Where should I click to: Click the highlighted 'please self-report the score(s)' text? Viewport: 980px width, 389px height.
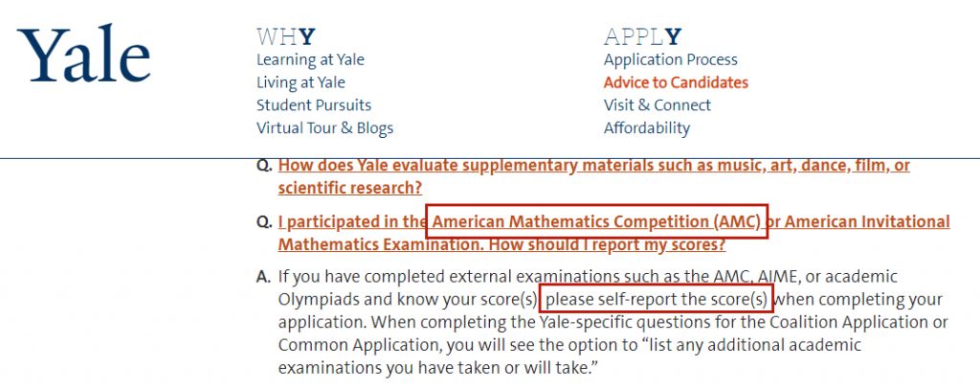(657, 299)
